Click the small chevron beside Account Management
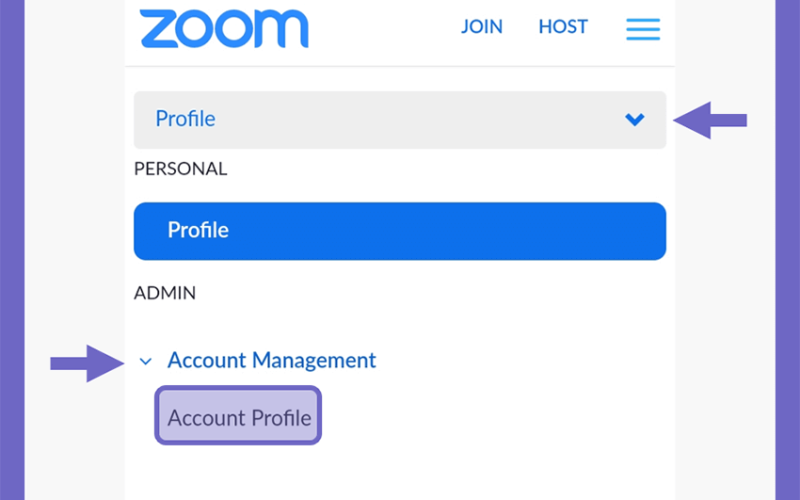This screenshot has width=800, height=500. click(145, 362)
